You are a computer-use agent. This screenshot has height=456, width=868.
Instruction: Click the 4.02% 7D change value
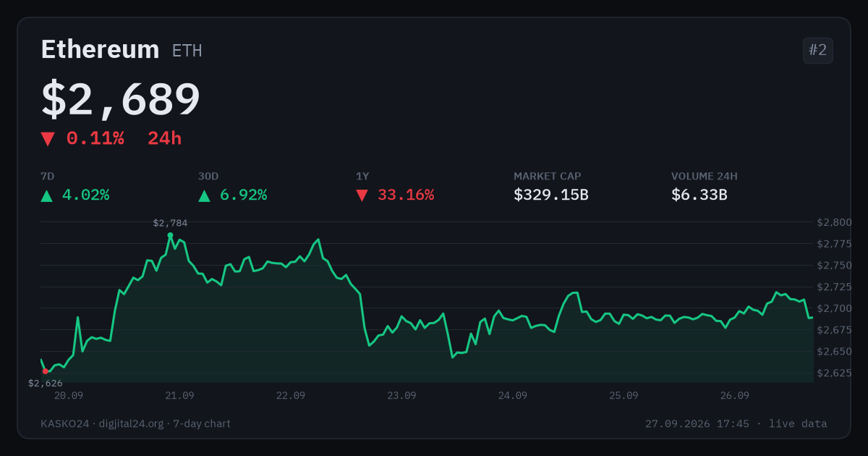tap(85, 195)
